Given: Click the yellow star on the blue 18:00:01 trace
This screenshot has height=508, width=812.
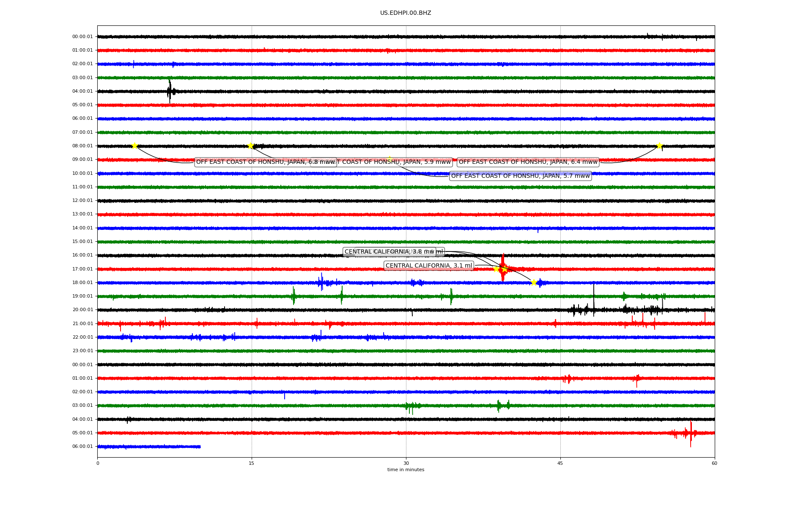Looking at the screenshot, I should [x=534, y=282].
